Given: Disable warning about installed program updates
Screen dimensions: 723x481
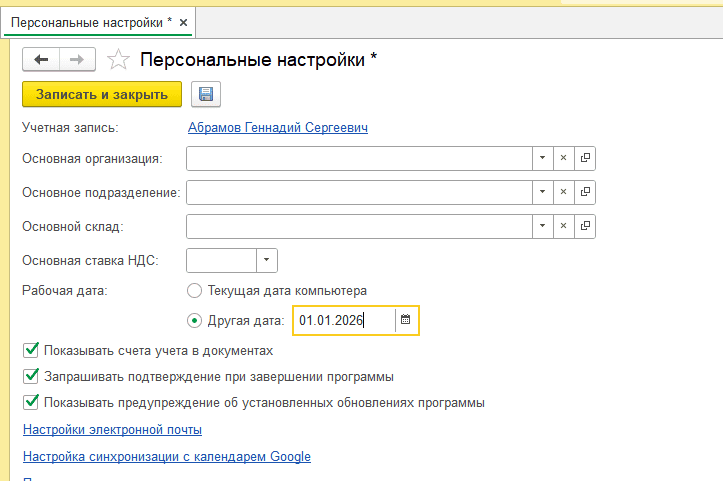Looking at the screenshot, I should 30,403.
